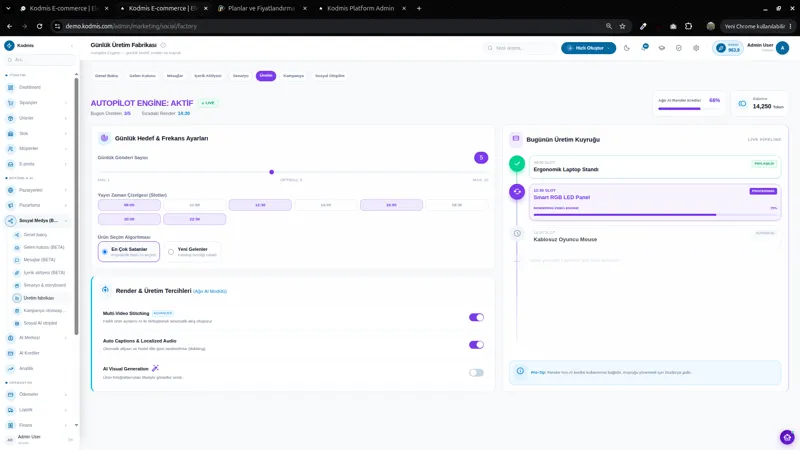Open the Admin User avatar in the header
The image size is (800, 450).
[782, 48]
